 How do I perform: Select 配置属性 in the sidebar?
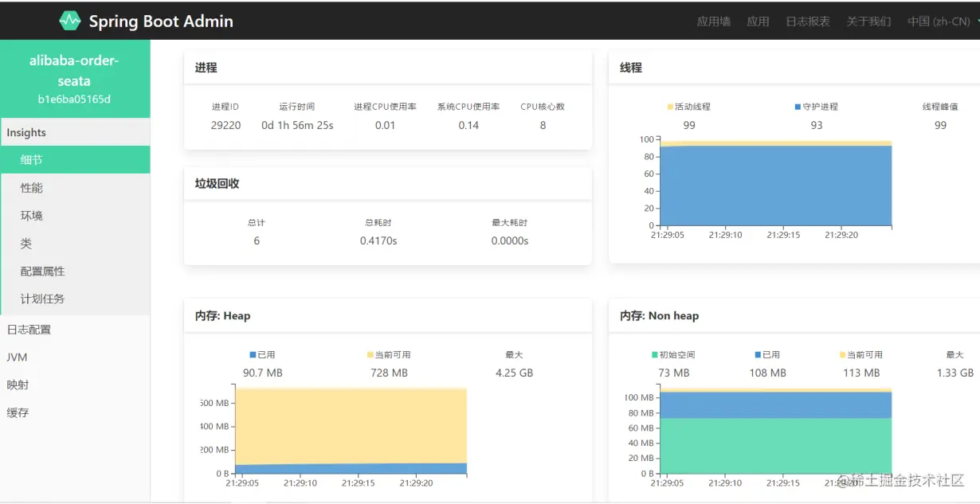click(x=75, y=272)
